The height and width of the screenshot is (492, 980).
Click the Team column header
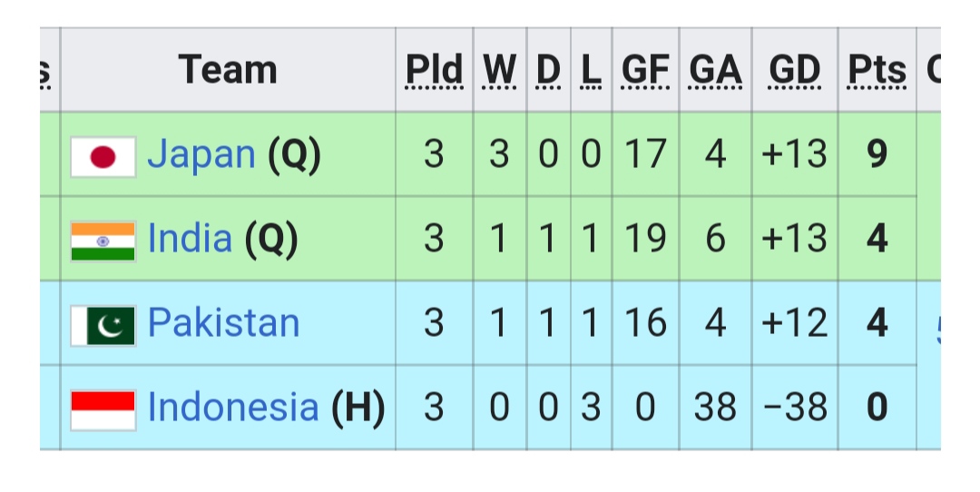tap(228, 69)
